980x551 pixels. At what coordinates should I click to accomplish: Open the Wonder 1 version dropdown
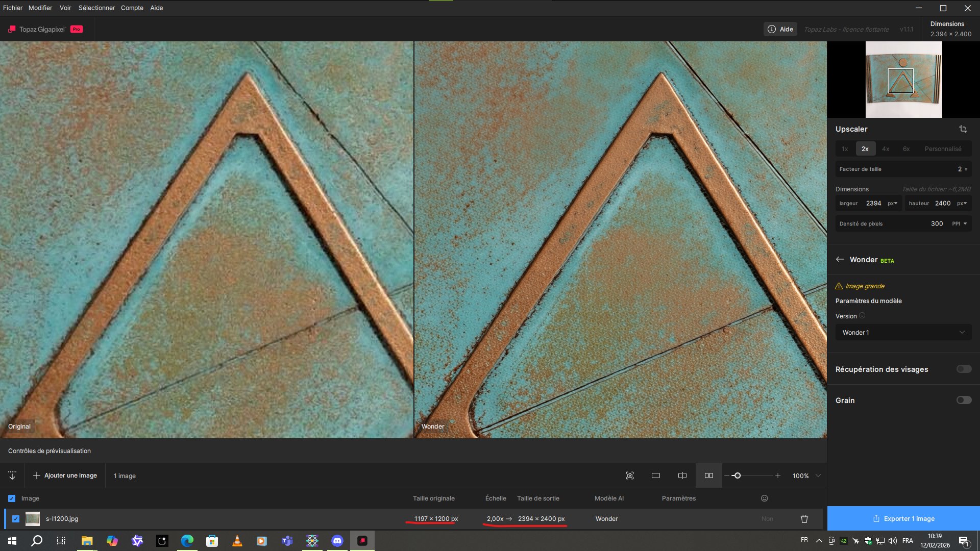click(x=903, y=333)
